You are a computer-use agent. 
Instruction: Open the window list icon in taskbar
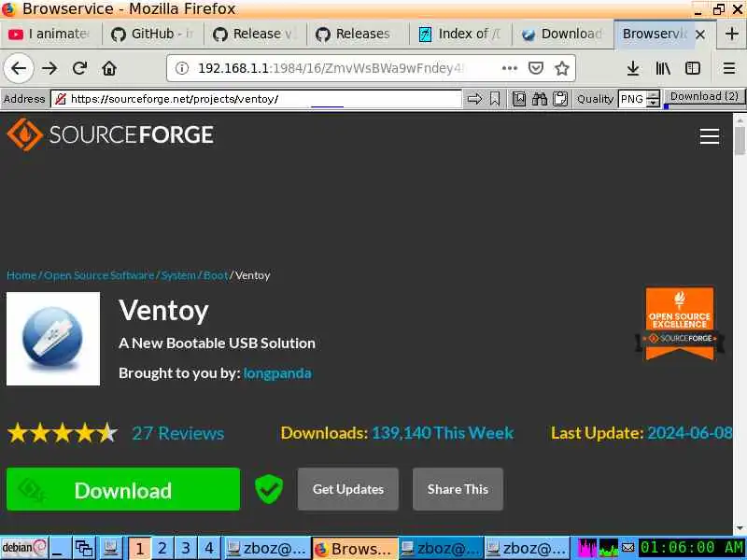pos(84,548)
